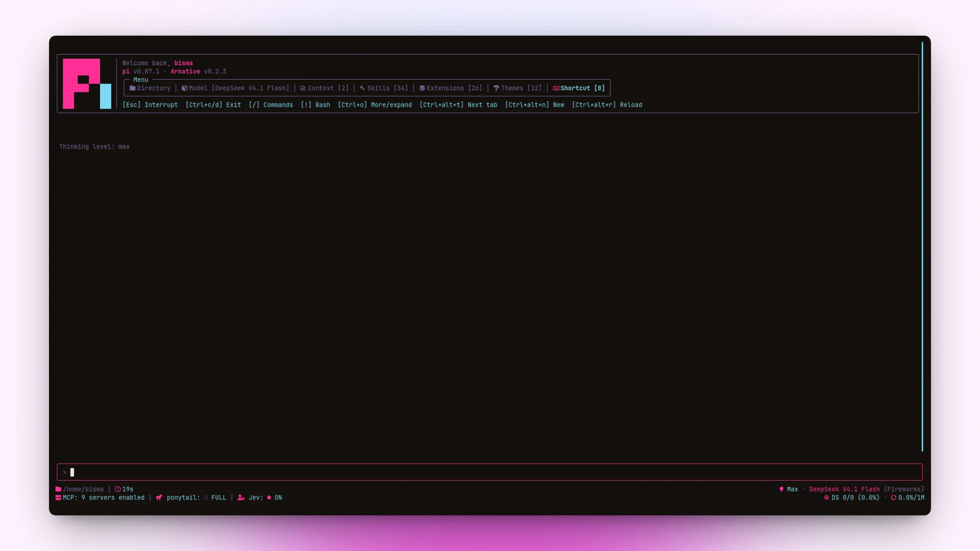Click the [Ctrl+c/d] Exit shortcut
The width and height of the screenshot is (980, 551).
coord(213,105)
